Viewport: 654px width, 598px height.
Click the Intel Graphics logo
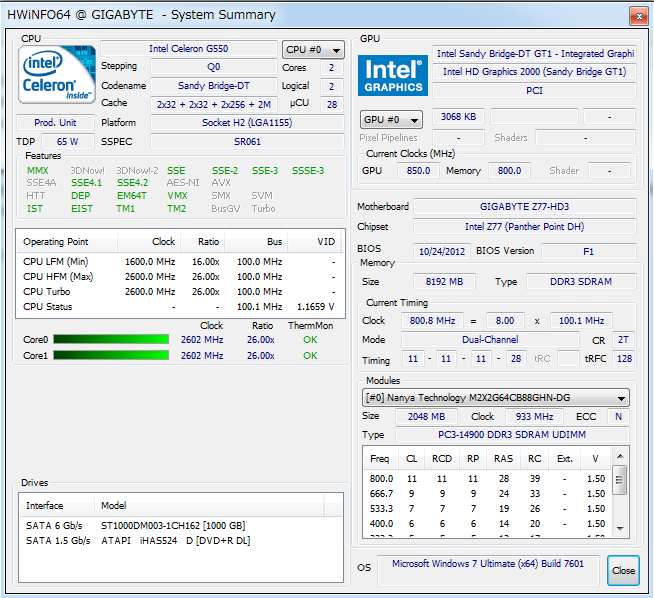tap(392, 76)
